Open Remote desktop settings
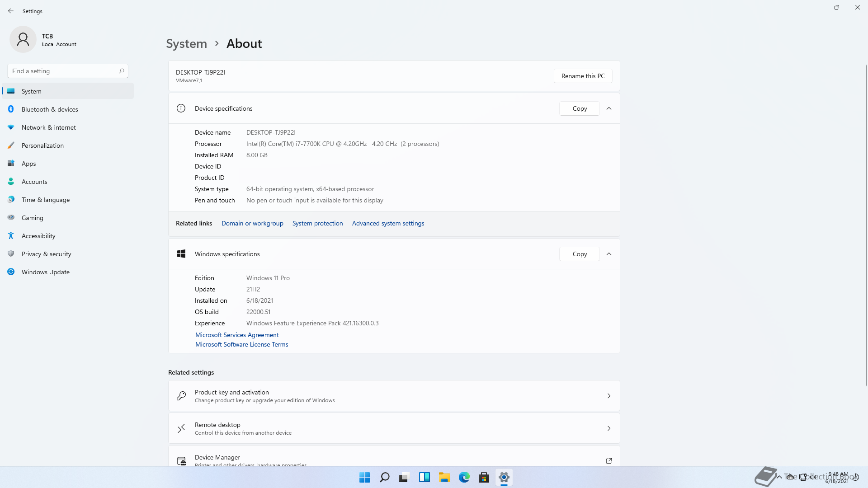The width and height of the screenshot is (868, 488). [x=394, y=428]
